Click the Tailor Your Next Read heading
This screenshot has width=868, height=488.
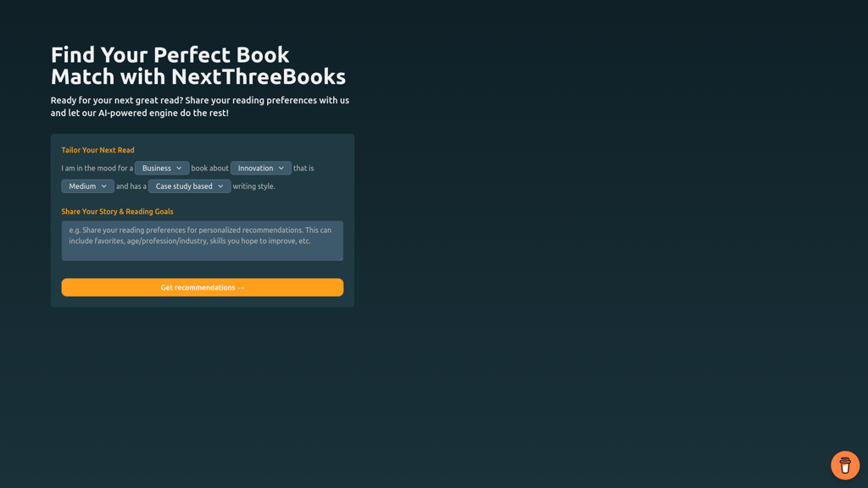coord(98,150)
